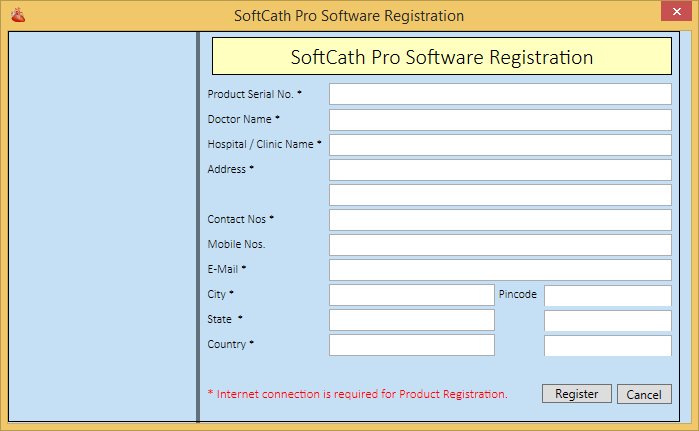Click the unlabeled field right of Country
The width and height of the screenshot is (699, 431).
[607, 346]
